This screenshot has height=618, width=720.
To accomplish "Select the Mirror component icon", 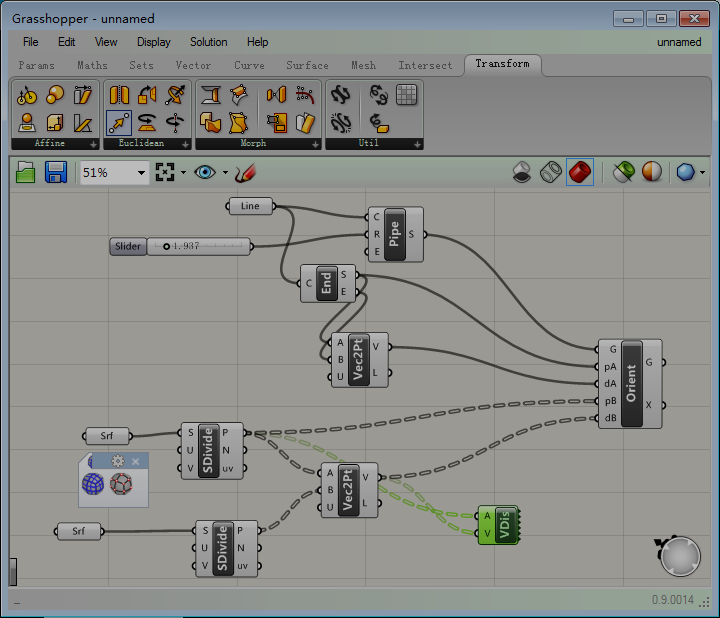I will [119, 95].
